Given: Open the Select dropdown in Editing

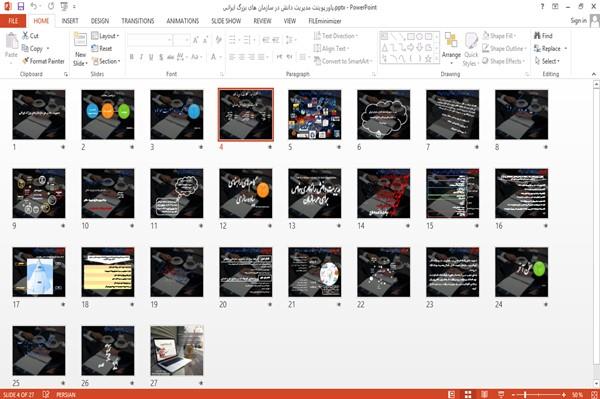Looking at the screenshot, I should click(547, 61).
